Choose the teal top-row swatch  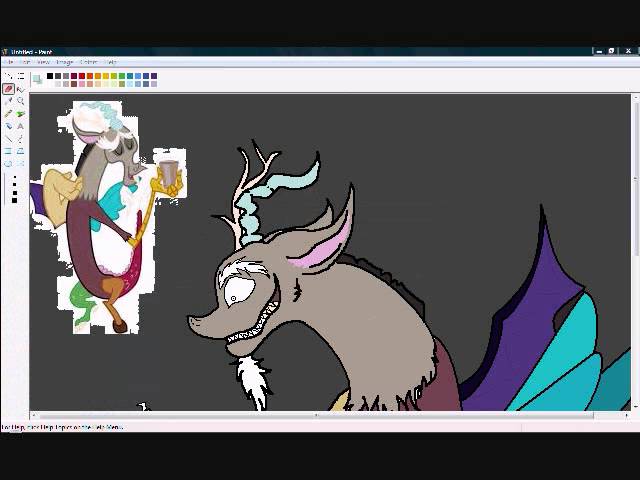coord(130,76)
